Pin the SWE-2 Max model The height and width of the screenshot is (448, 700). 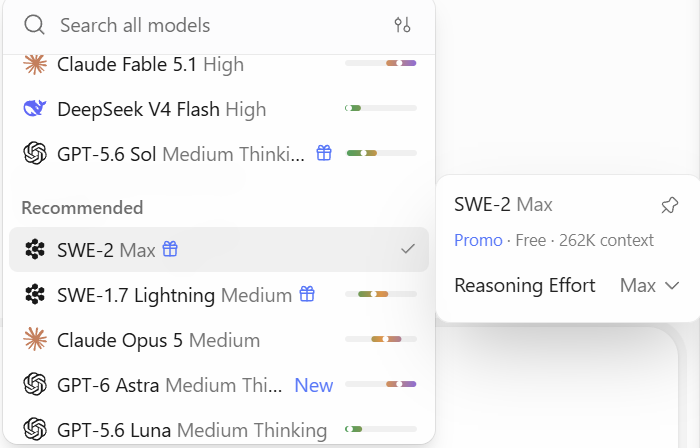[669, 205]
